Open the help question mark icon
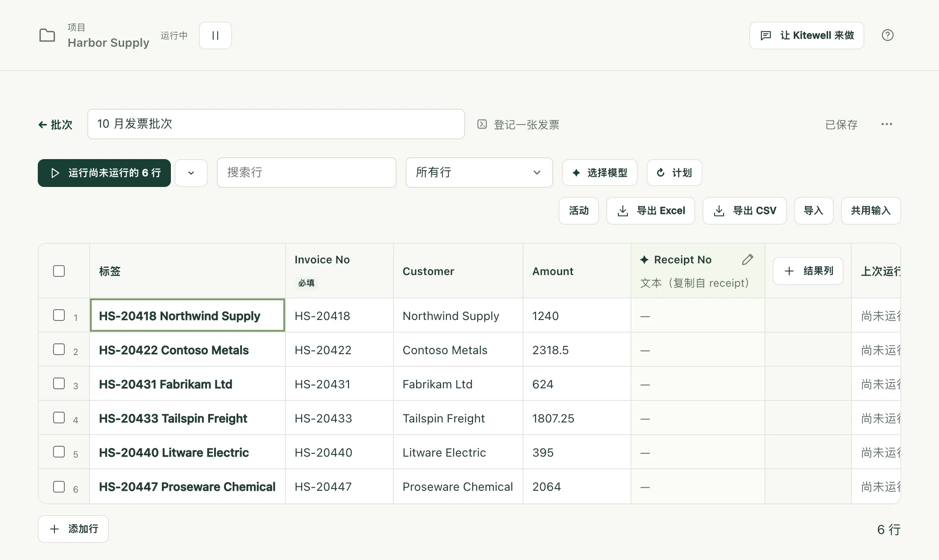939x560 pixels. (x=887, y=35)
